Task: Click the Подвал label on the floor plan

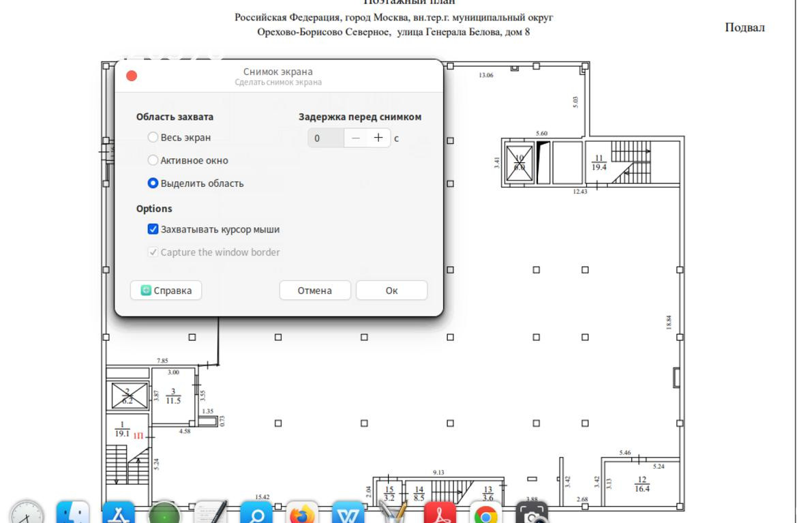Action: 745,27
